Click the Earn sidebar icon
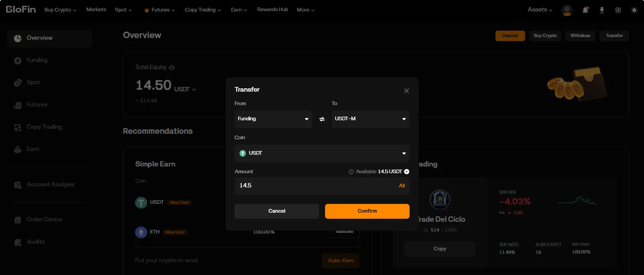The image size is (644, 275). (18, 150)
